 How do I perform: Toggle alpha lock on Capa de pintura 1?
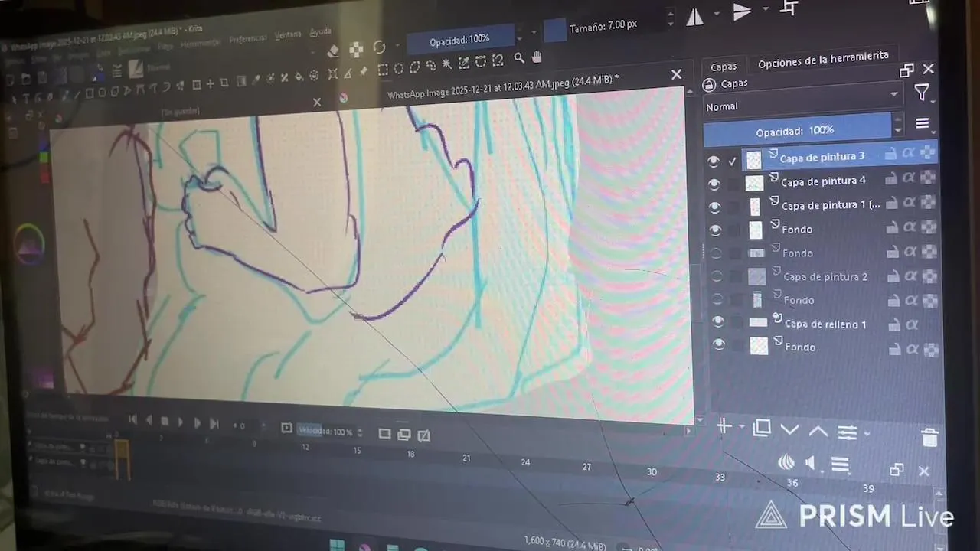point(929,203)
